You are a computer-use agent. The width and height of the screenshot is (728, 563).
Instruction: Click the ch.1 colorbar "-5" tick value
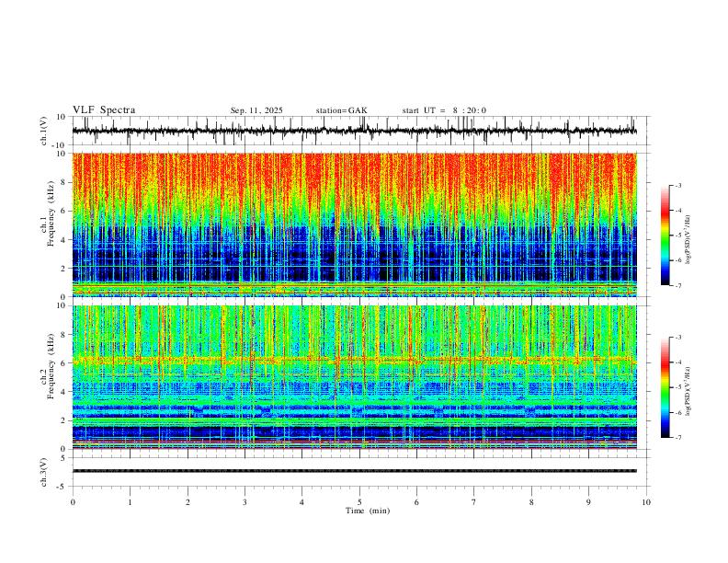click(678, 236)
